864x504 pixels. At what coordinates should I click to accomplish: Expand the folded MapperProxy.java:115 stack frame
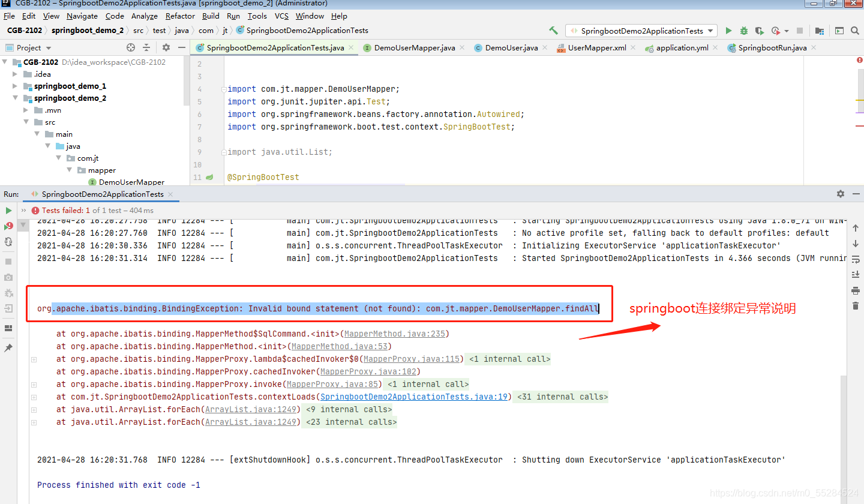34,359
